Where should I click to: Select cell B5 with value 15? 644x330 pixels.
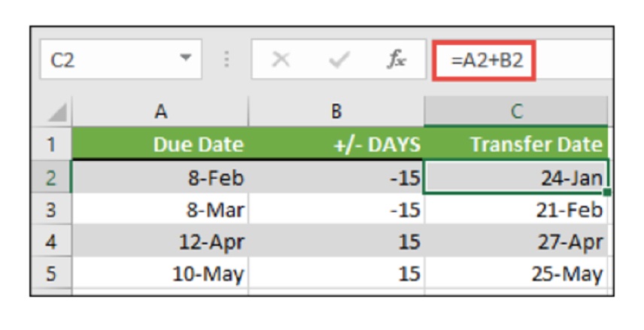(x=336, y=274)
